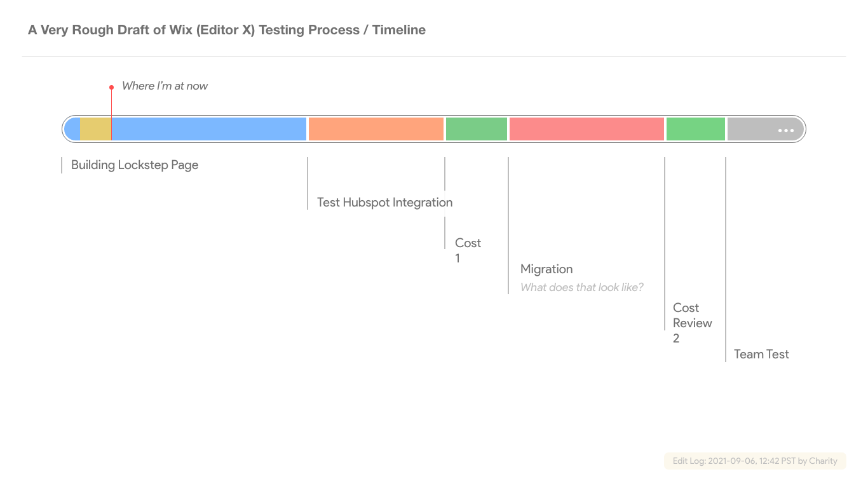
Task: Click the 'Cost Review 2' label
Action: pyautogui.click(x=692, y=323)
